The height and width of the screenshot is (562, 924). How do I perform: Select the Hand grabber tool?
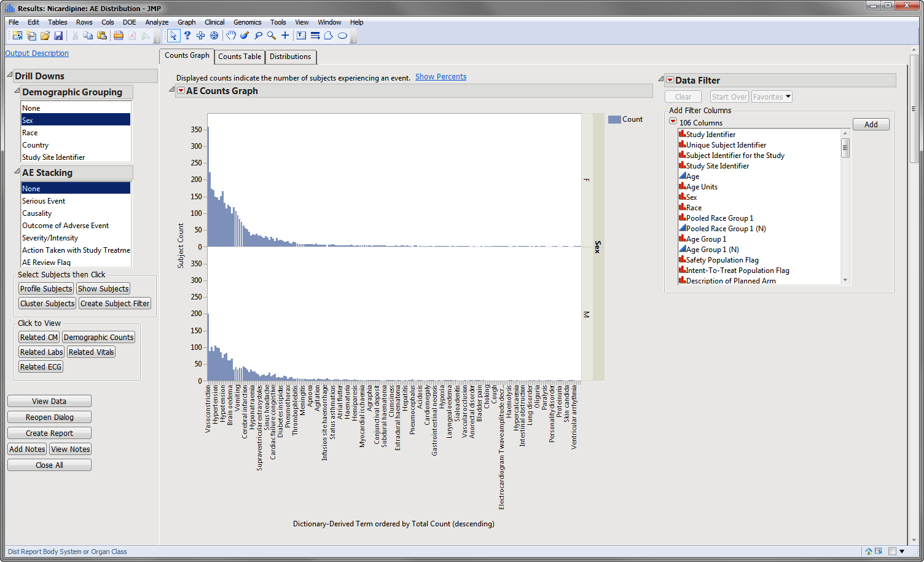(231, 36)
